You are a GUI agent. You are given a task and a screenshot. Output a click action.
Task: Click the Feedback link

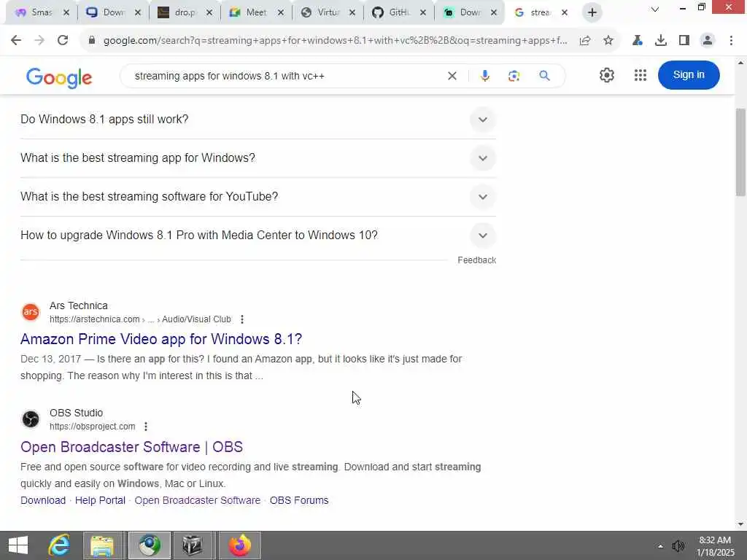tap(477, 260)
